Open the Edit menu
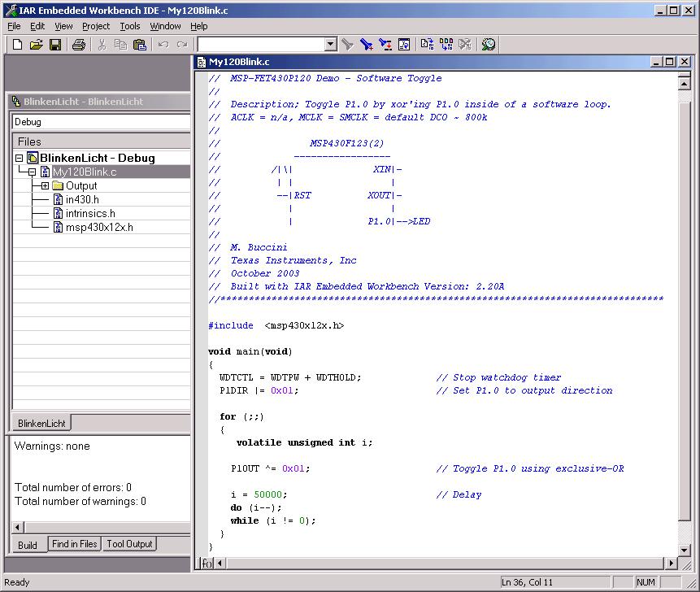The height and width of the screenshot is (592, 700). 37,26
